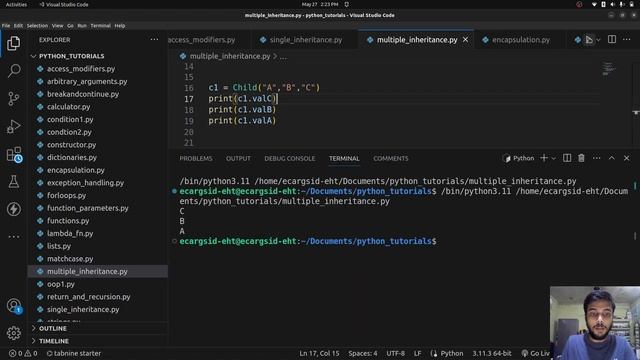Open the Testing flask icon

[13, 182]
